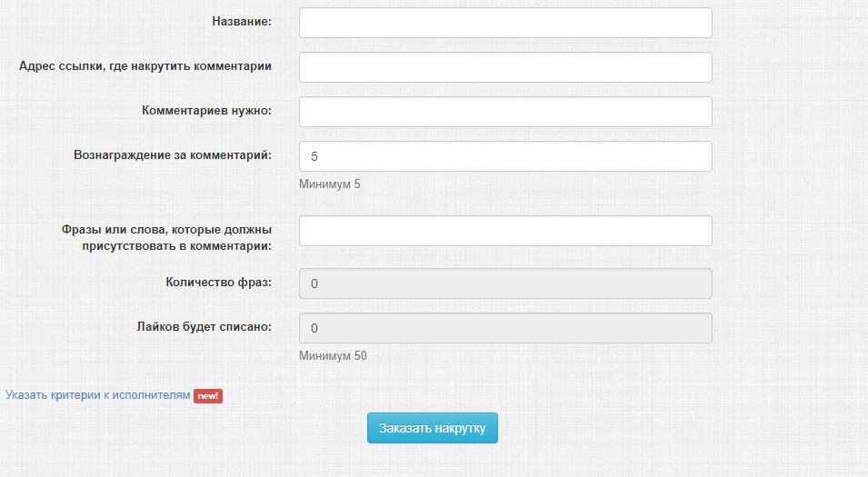This screenshot has height=477, width=868.
Task: Click the 'Минимум 50' hint text
Action: click(x=333, y=355)
